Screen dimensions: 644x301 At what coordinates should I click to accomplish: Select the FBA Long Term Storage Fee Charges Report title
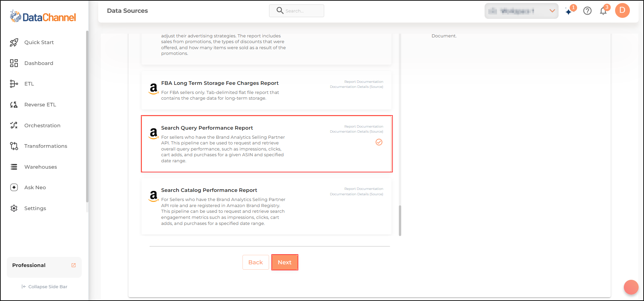(x=220, y=83)
